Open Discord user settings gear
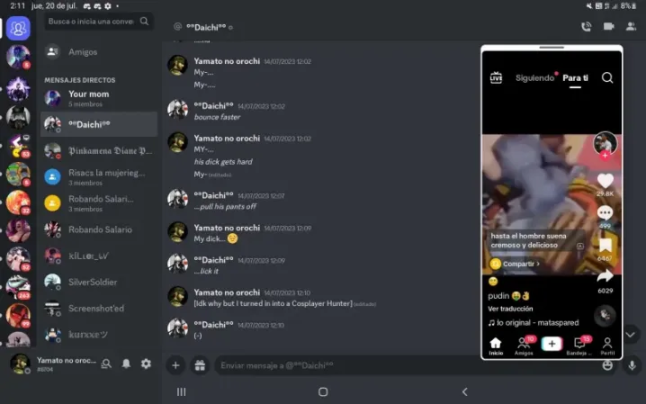646x404 pixels. point(146,364)
